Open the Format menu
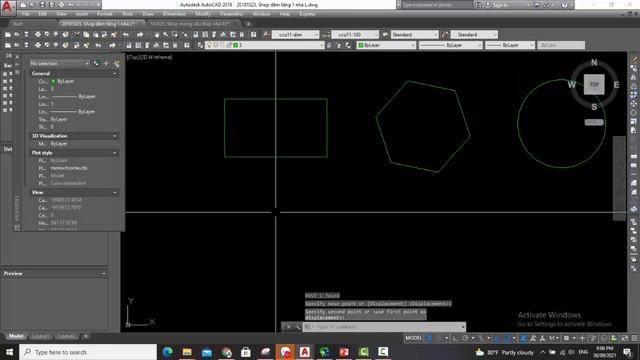This screenshot has height=360, width=640. (x=104, y=14)
